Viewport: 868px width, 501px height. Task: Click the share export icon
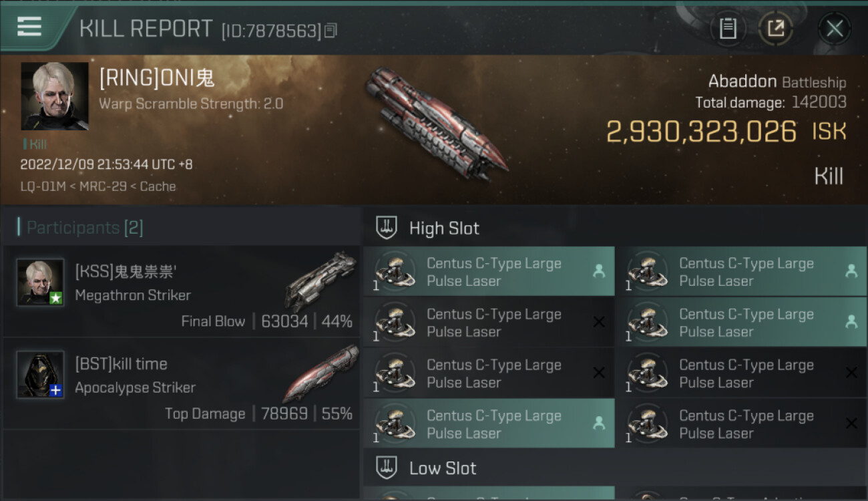[x=776, y=29]
